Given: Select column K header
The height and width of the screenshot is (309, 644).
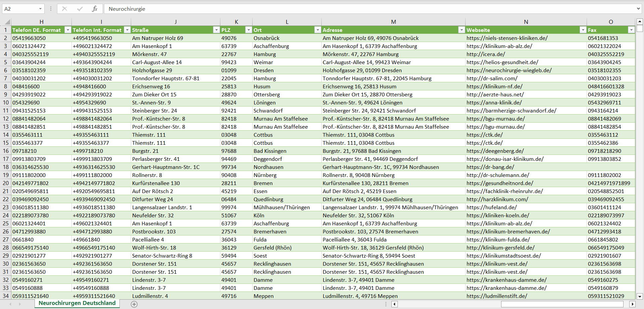Looking at the screenshot, I should point(236,22).
